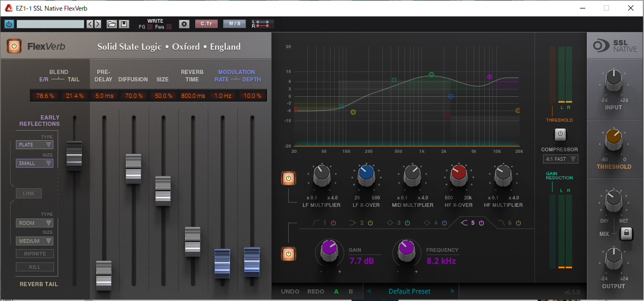Click the red HF X-Over knob
The width and height of the screenshot is (644, 301).
pos(458,176)
